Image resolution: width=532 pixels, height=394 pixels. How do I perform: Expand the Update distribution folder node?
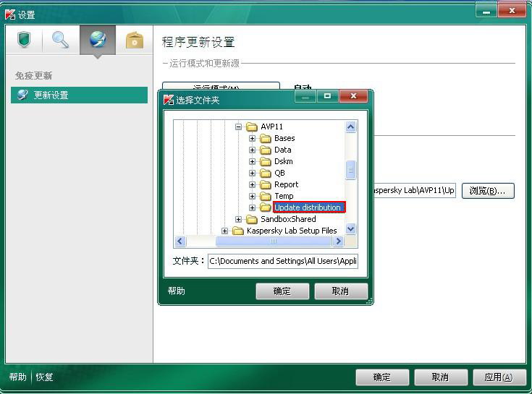252,207
